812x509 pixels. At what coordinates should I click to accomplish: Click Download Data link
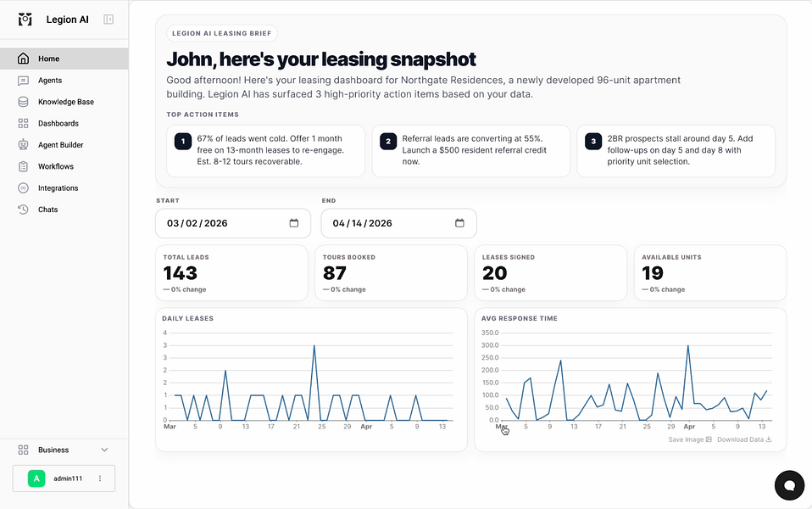(744, 439)
